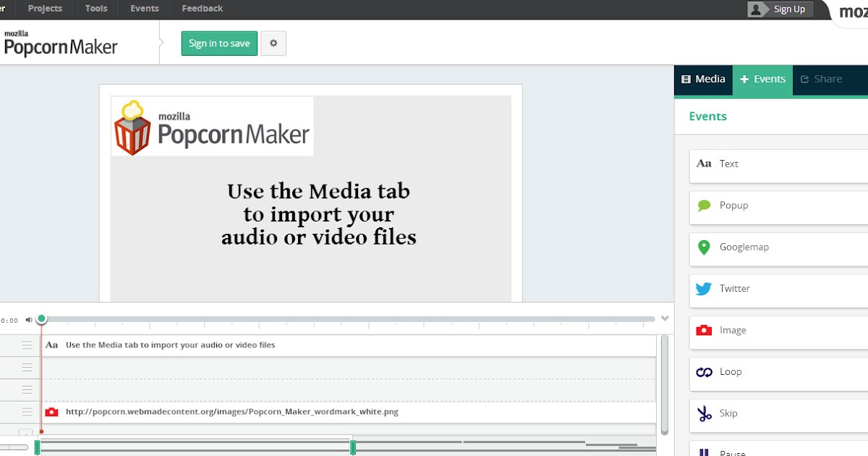The image size is (868, 456).
Task: Click the green playhead scrubber handle
Action: point(41,318)
